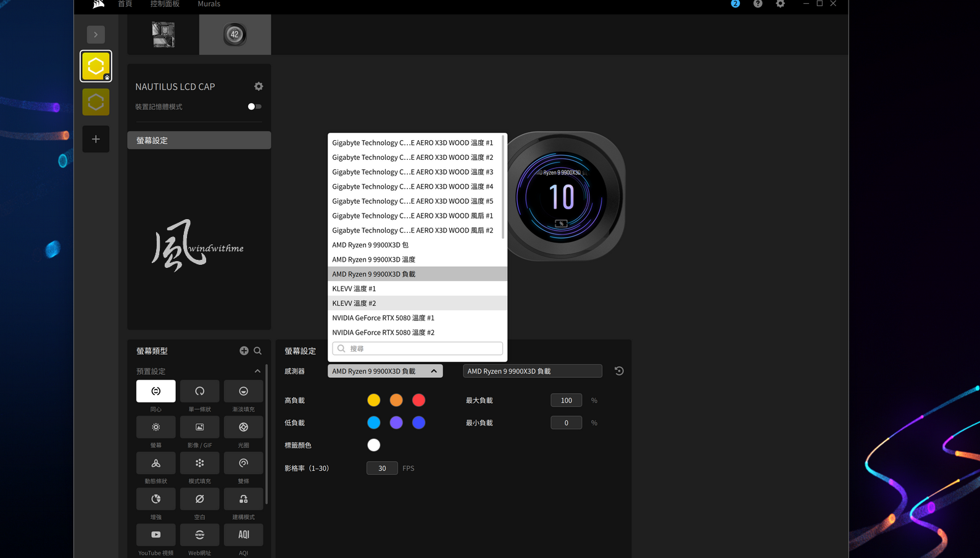Edit the 影格率 FPS value field
980x558 pixels.
[382, 468]
